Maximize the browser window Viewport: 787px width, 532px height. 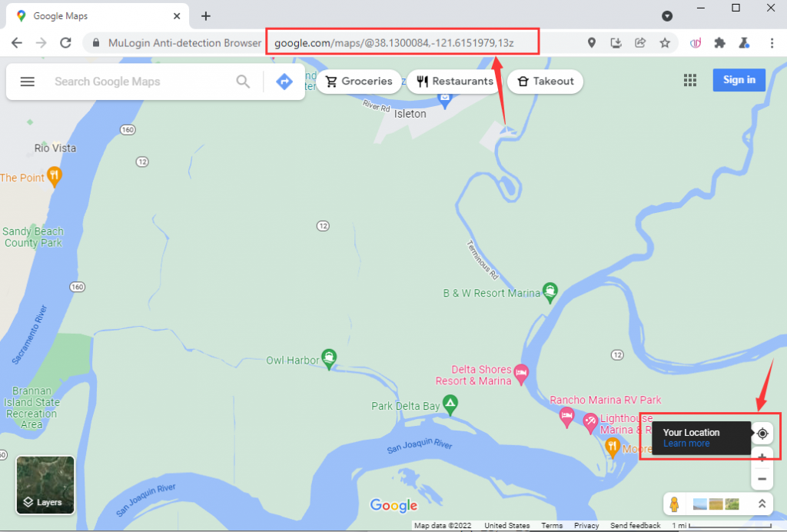click(736, 8)
